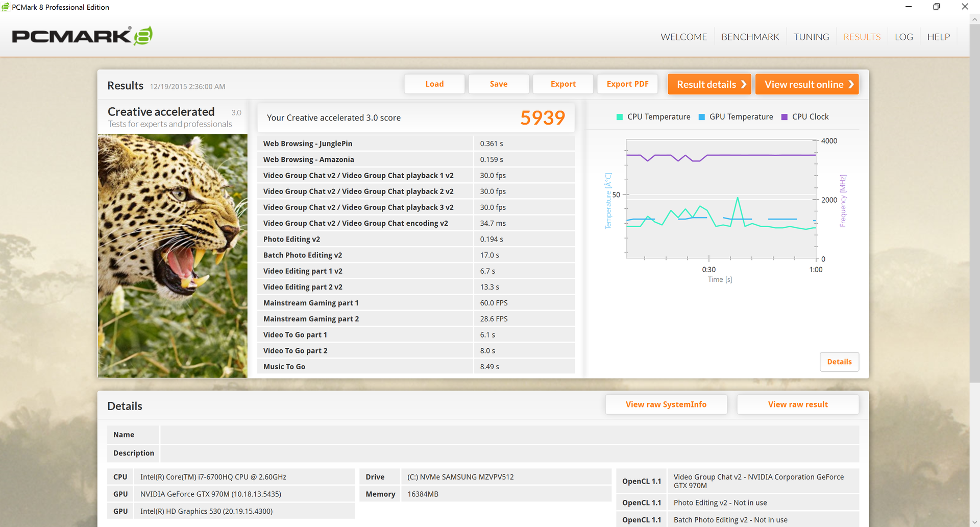Click the Name input field
This screenshot has width=980, height=527.
[x=509, y=435]
